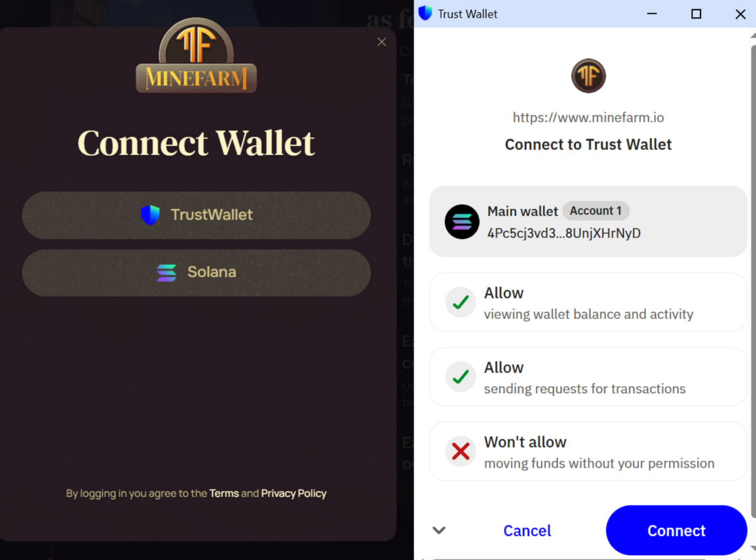Click the red X Won't allow icon
Screen dimensions: 756x560
coord(461,451)
